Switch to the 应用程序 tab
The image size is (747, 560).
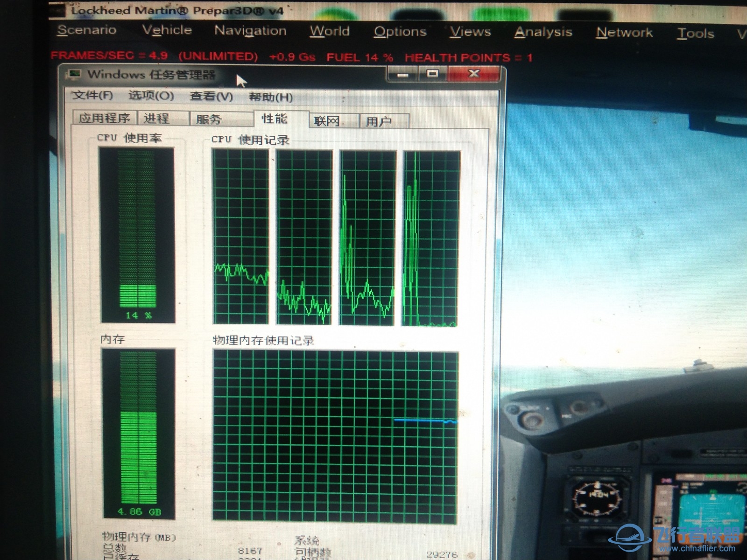[x=105, y=118]
